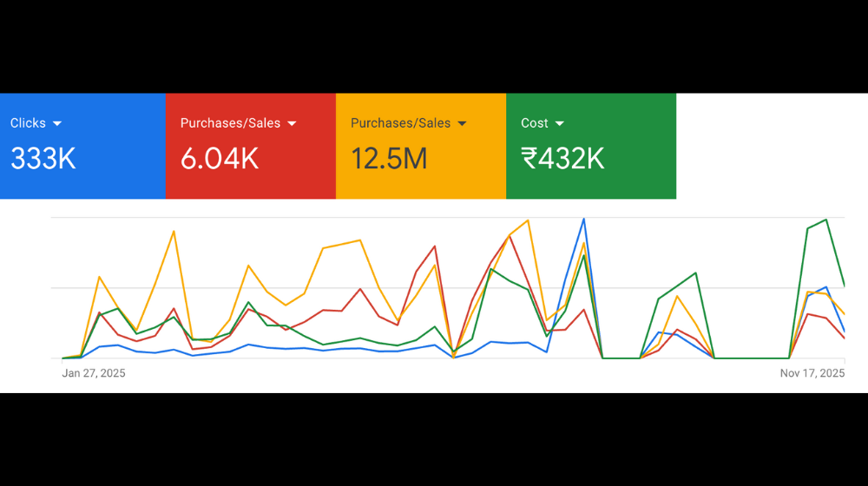868x486 pixels.
Task: Click the 6.04K value on the red card
Action: click(x=220, y=159)
